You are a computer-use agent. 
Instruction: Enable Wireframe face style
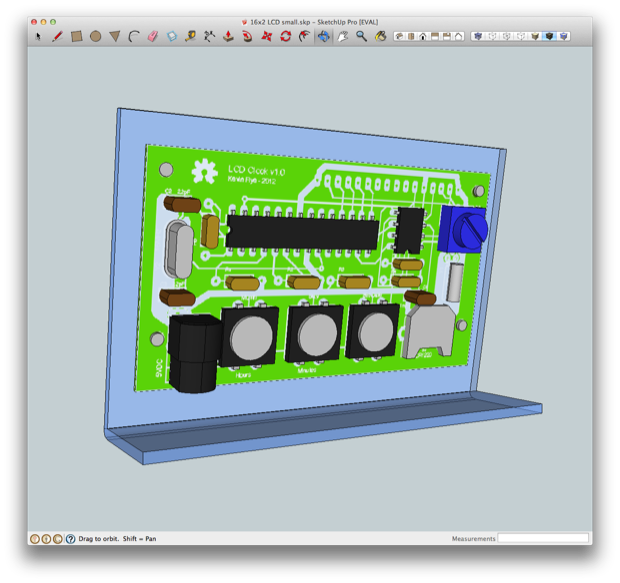[507, 37]
